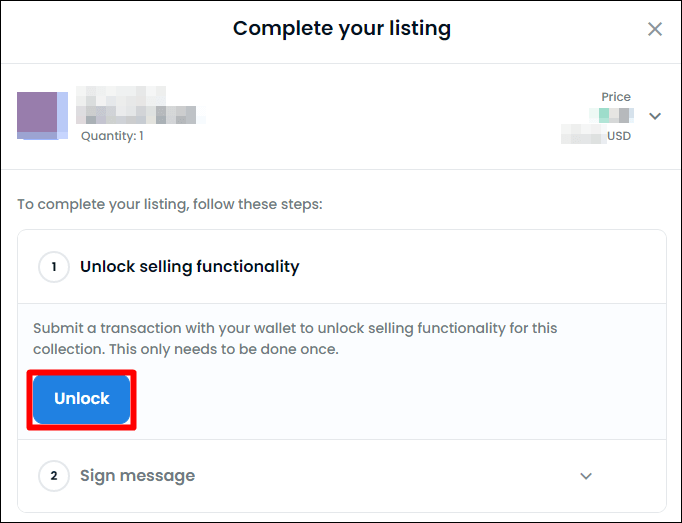
Task: Click the Quantity: 1 label
Action: tap(112, 136)
